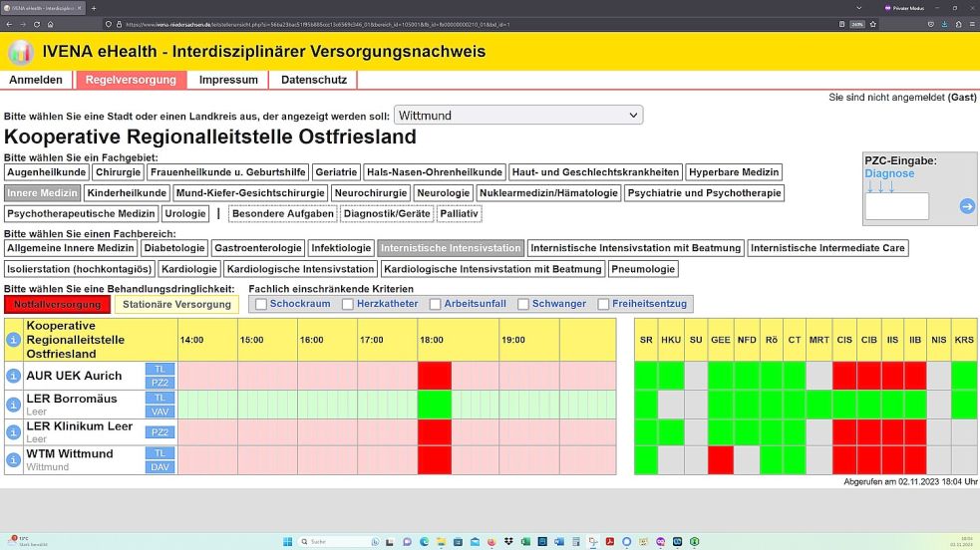Select the Besondere Aufgaben category

tap(282, 213)
